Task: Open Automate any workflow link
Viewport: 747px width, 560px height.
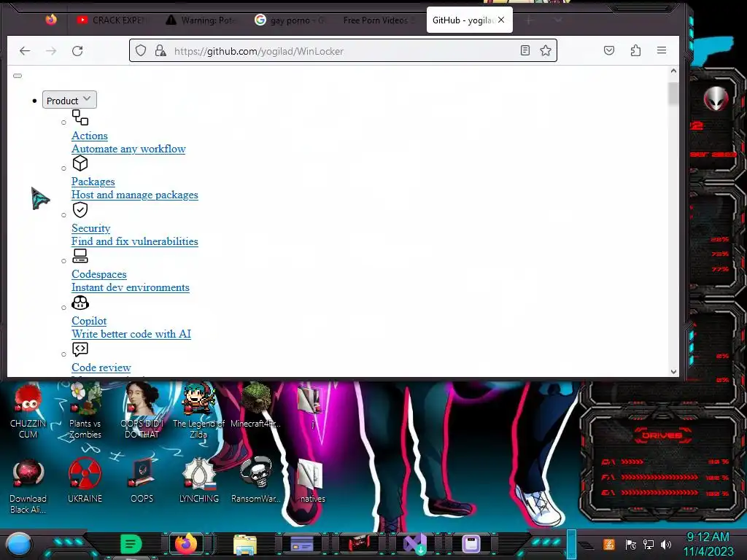Action: 128,149
